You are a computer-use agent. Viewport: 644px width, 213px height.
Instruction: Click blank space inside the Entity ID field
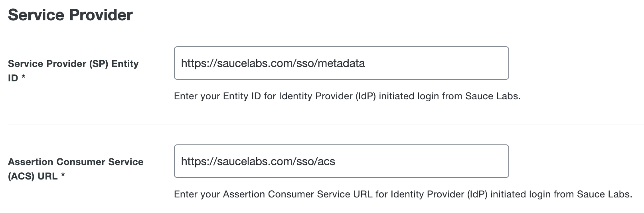(x=439, y=63)
